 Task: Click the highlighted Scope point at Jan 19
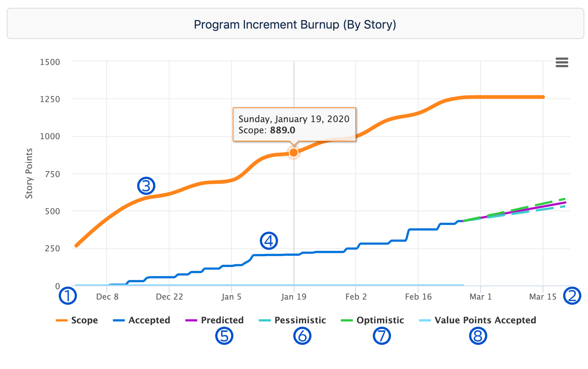tap(294, 152)
